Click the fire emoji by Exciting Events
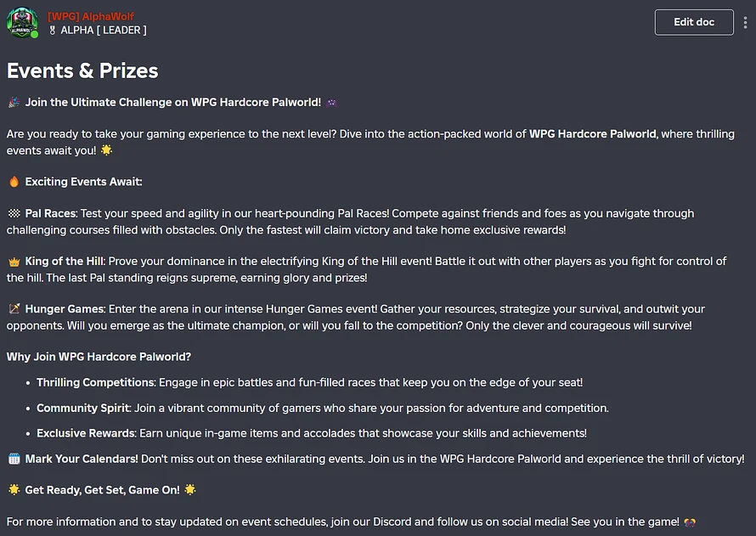The width and height of the screenshot is (756, 536). [x=14, y=182]
